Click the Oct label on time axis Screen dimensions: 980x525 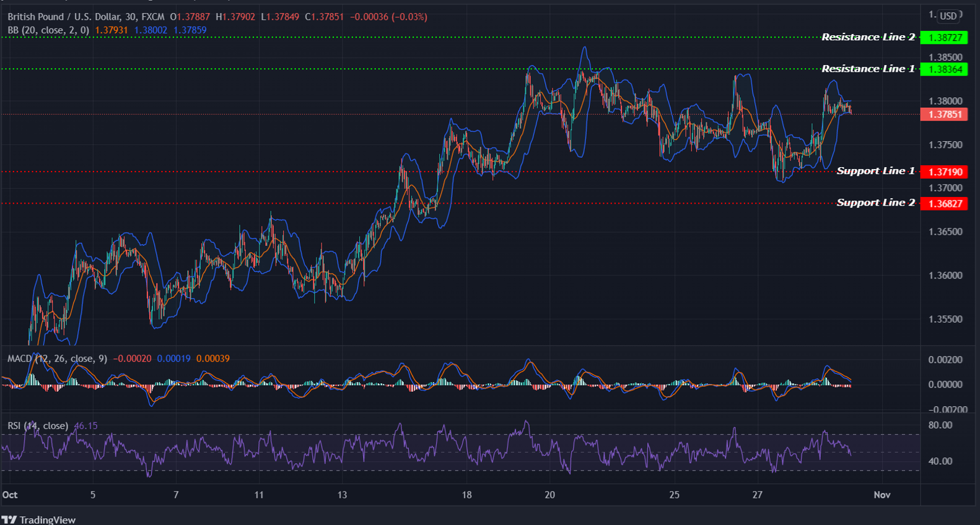[x=10, y=495]
